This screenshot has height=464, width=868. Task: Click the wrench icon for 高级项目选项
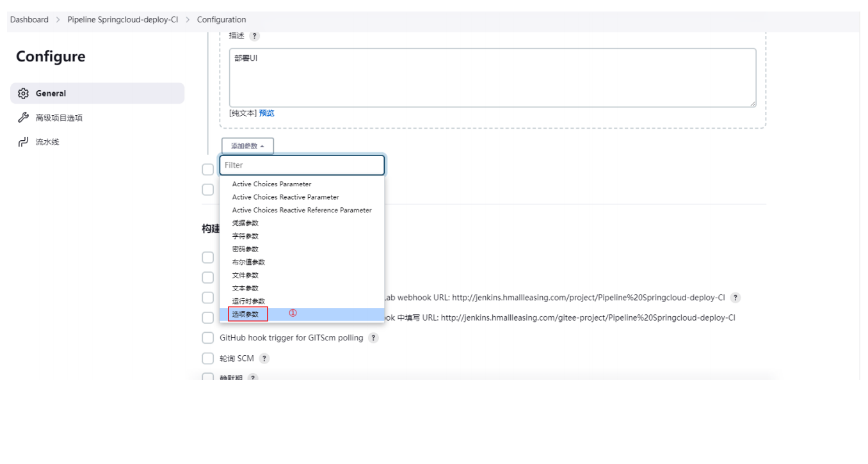pyautogui.click(x=24, y=118)
